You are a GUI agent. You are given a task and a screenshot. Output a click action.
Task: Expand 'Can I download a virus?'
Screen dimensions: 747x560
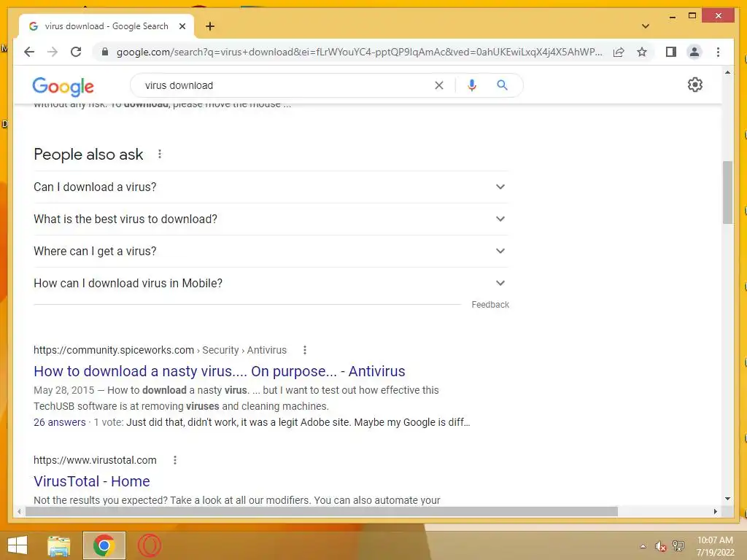(271, 187)
